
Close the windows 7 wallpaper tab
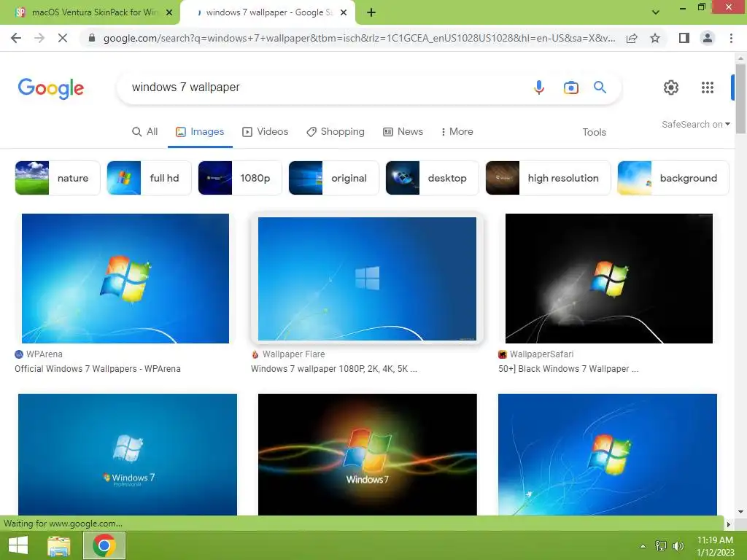pos(344,13)
